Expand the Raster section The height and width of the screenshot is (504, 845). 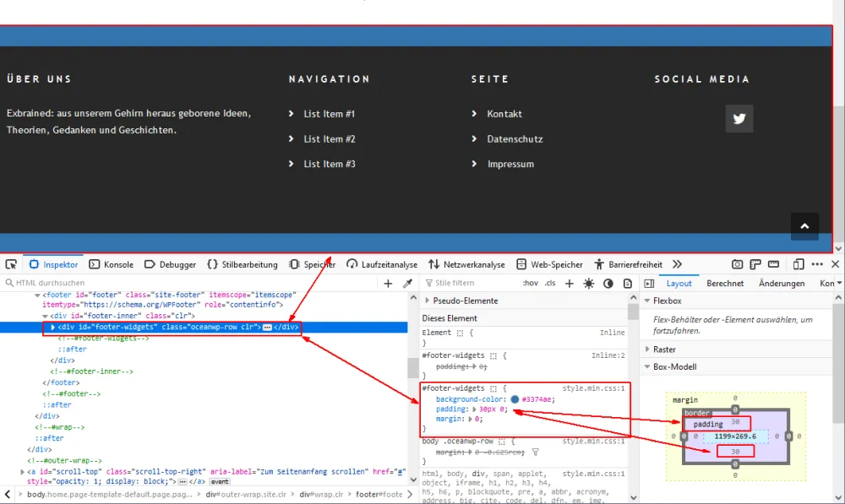[x=647, y=349]
